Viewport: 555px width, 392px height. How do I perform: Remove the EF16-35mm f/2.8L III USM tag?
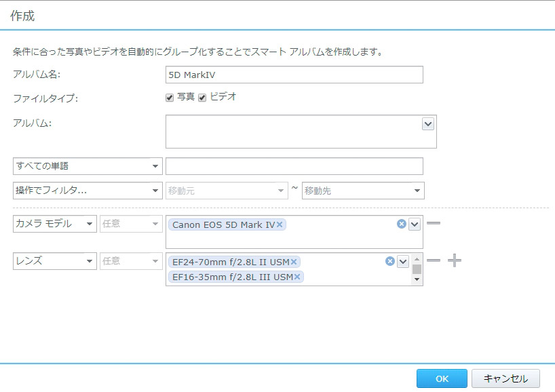297,277
